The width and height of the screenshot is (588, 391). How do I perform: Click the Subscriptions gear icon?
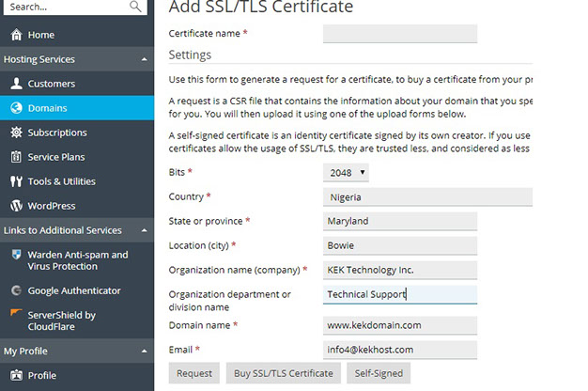(16, 133)
